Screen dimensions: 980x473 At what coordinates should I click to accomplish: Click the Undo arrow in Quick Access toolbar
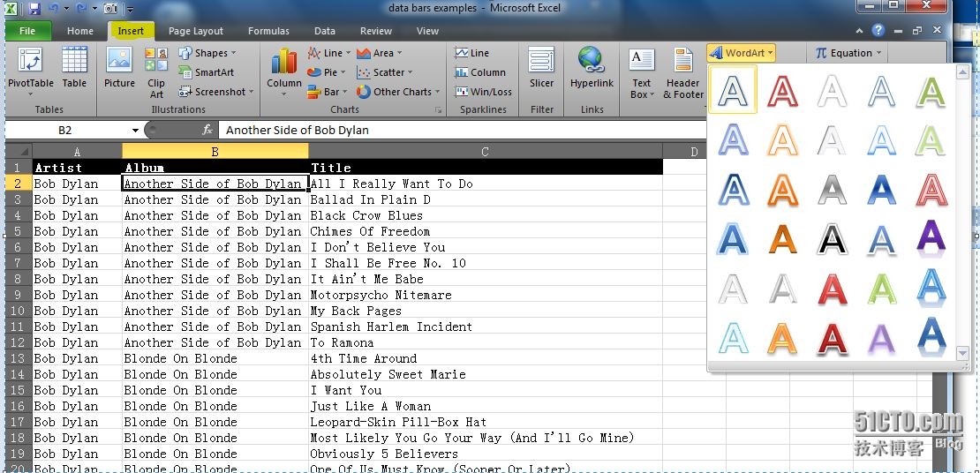52,9
